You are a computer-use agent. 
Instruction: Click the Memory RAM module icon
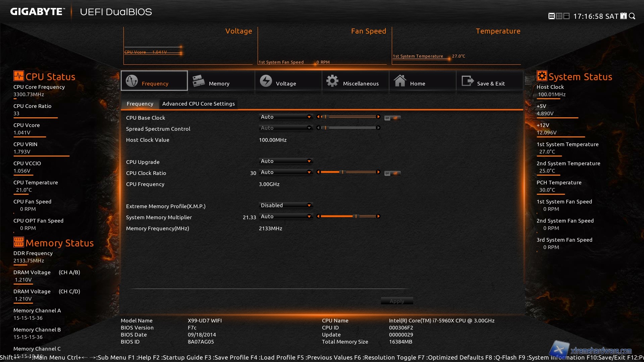pos(199,81)
